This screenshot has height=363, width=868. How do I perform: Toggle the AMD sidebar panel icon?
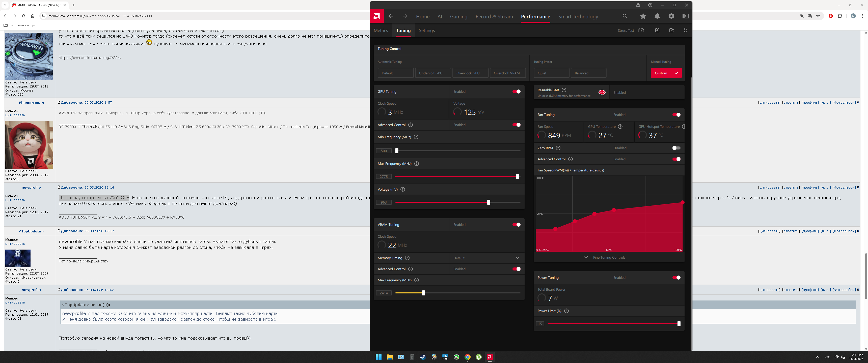pyautogui.click(x=685, y=16)
